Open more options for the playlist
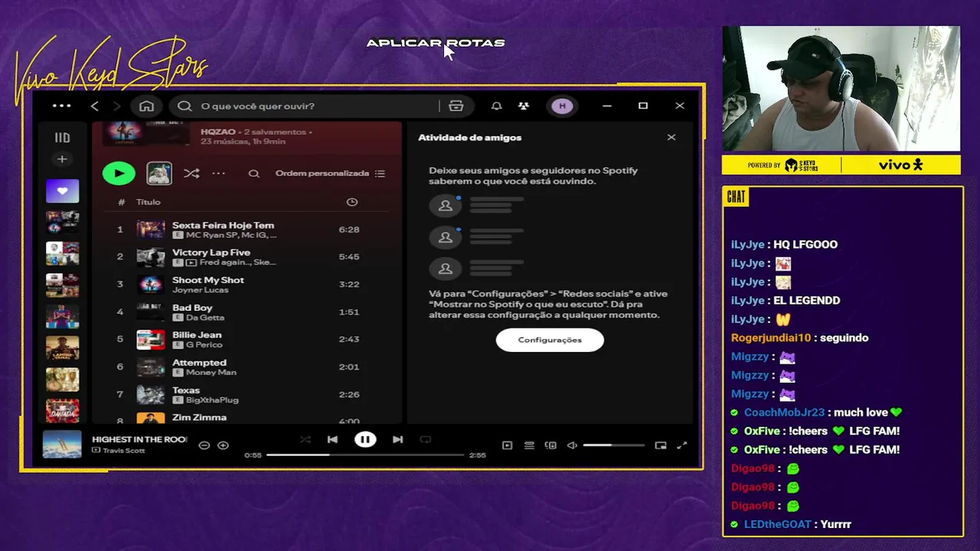Image resolution: width=980 pixels, height=551 pixels. click(x=219, y=174)
